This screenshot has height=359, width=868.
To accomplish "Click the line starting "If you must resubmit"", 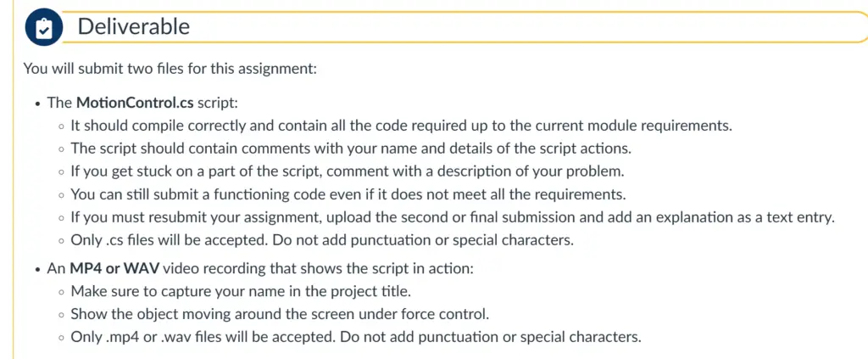I will coord(453,218).
